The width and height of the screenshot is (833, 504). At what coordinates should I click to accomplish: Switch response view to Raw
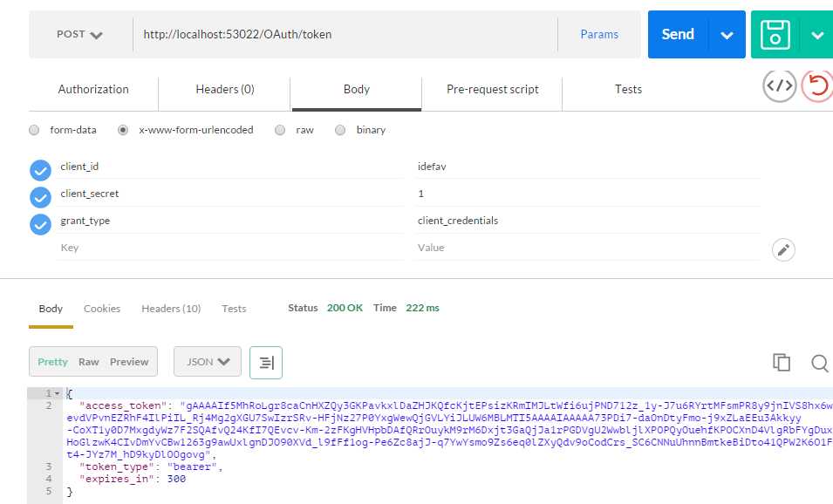pyautogui.click(x=89, y=362)
